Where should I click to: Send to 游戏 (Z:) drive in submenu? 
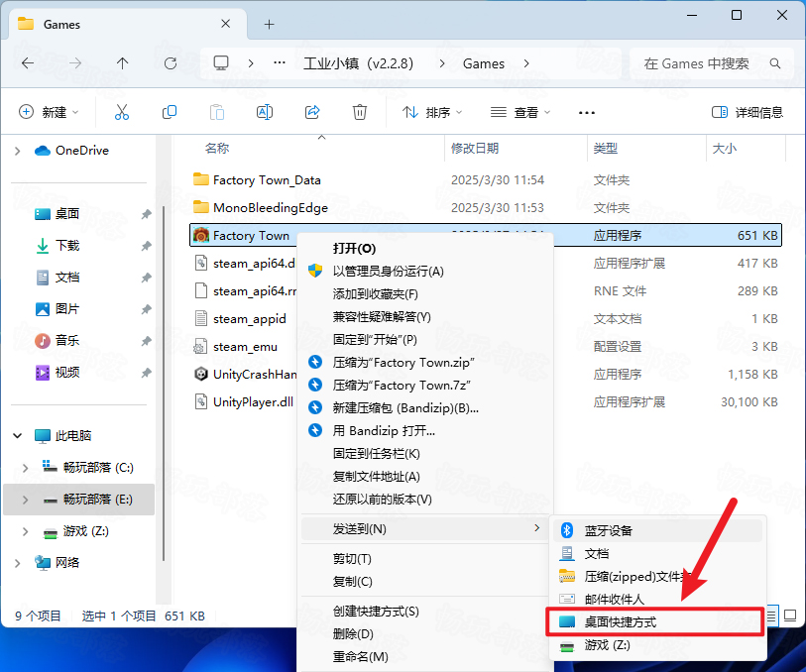pyautogui.click(x=657, y=645)
